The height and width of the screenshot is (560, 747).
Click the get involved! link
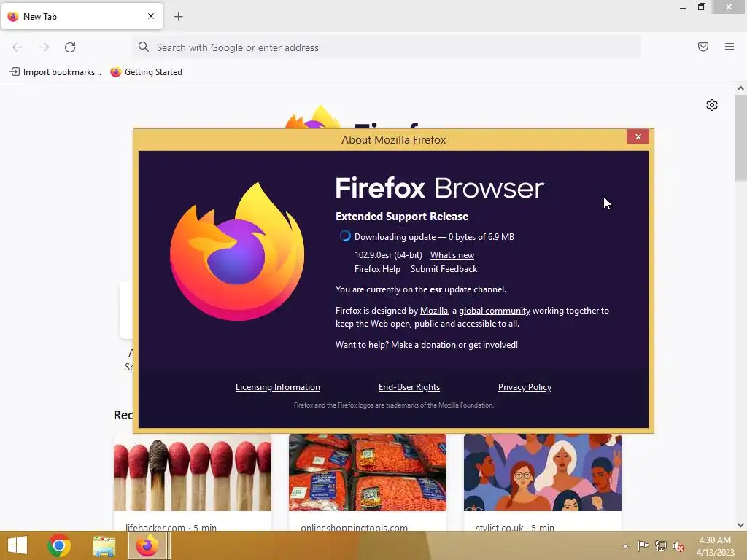click(493, 345)
